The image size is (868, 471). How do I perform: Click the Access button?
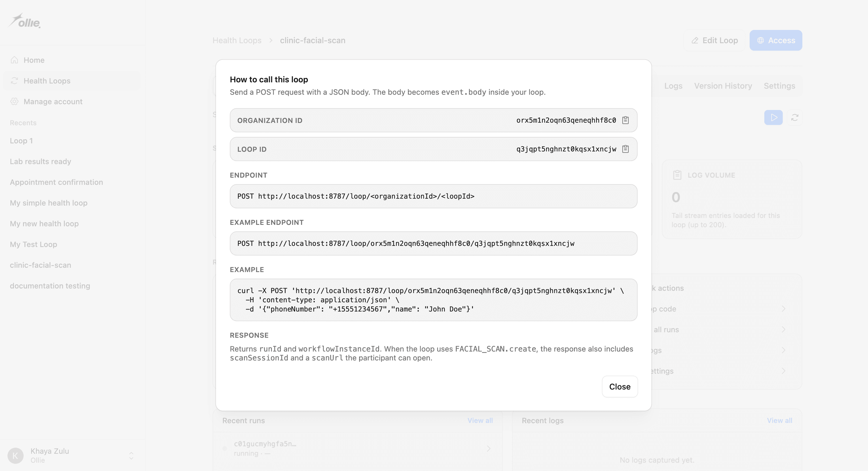pyautogui.click(x=776, y=40)
